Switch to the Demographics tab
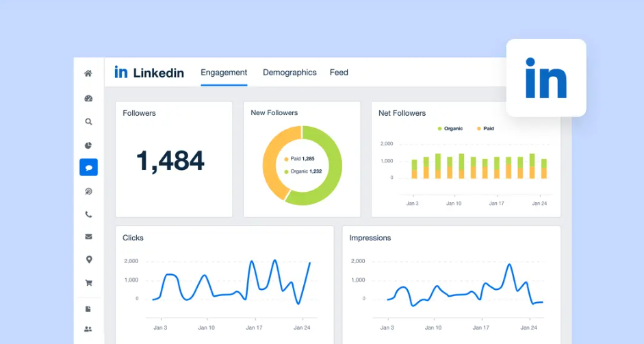The width and height of the screenshot is (644, 344). (289, 73)
